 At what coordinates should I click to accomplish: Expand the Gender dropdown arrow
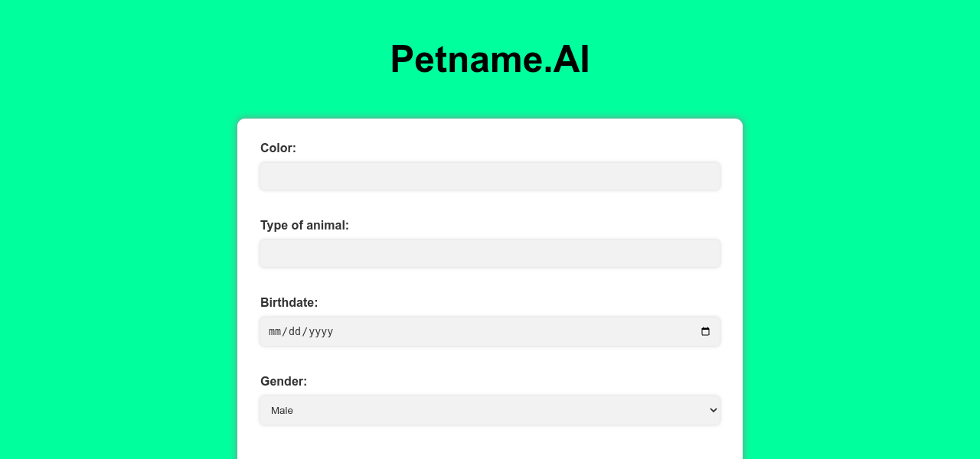click(713, 410)
